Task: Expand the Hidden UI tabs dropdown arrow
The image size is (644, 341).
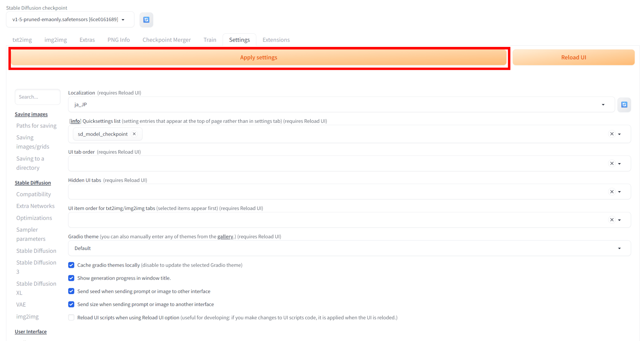Action: [x=619, y=192]
